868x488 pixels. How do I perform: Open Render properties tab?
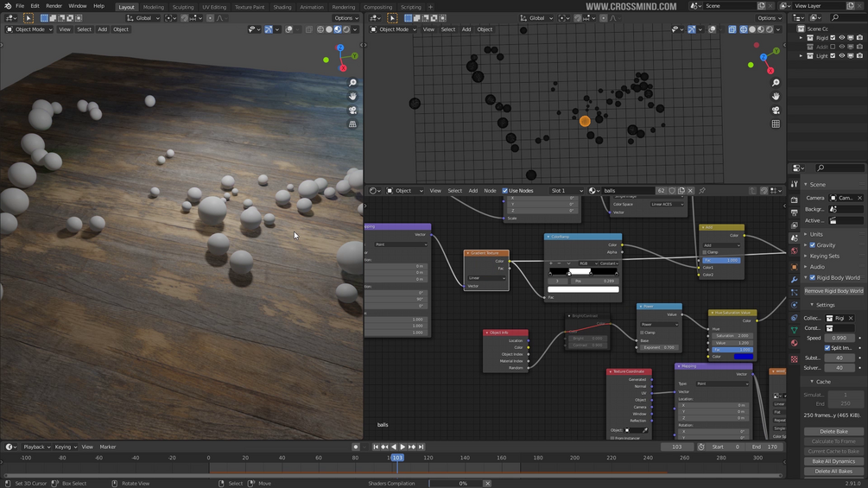795,200
